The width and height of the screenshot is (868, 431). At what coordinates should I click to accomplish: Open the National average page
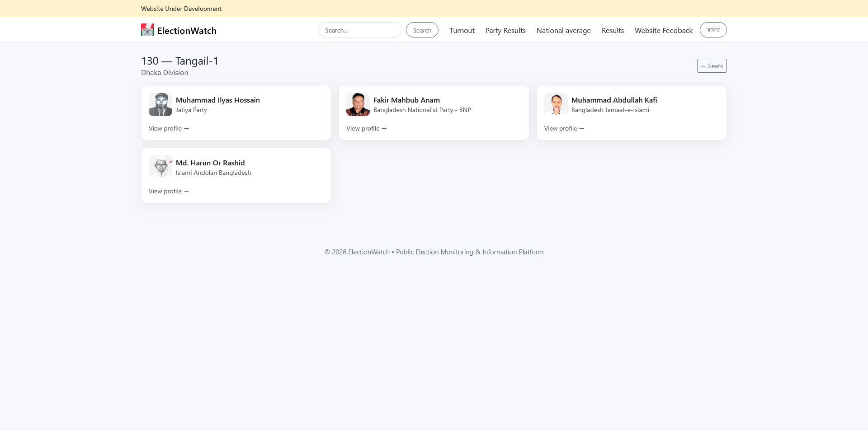pyautogui.click(x=563, y=31)
